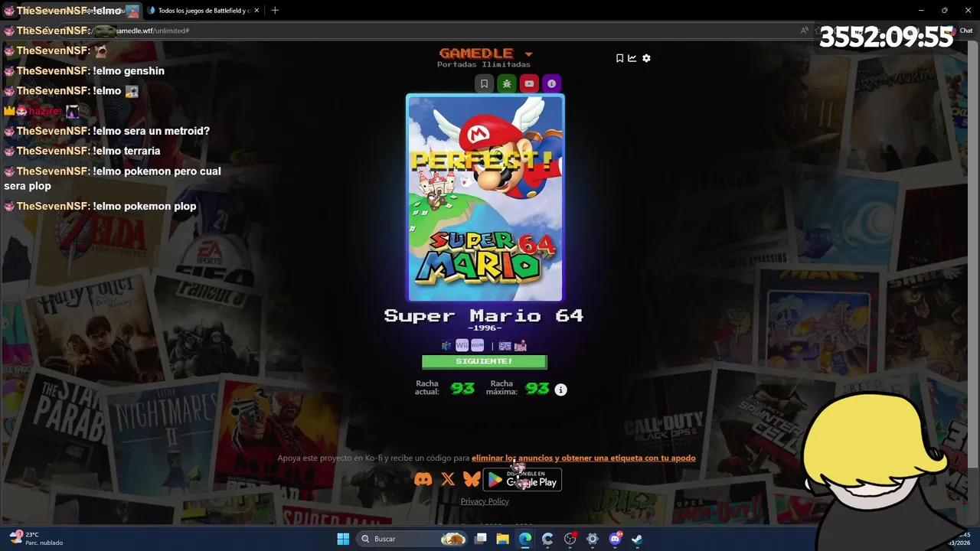The width and height of the screenshot is (980, 551).
Task: Open File Explorer from the taskbar
Action: [502, 539]
